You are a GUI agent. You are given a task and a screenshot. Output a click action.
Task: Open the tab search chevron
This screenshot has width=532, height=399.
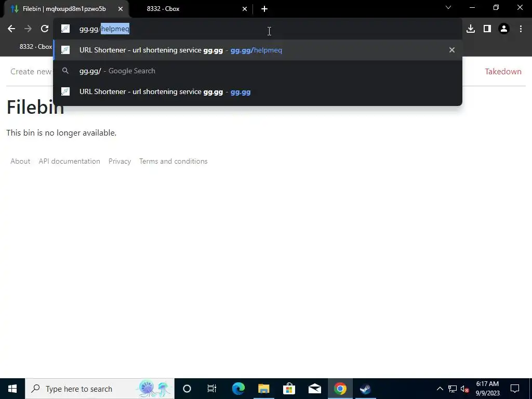coord(448,7)
